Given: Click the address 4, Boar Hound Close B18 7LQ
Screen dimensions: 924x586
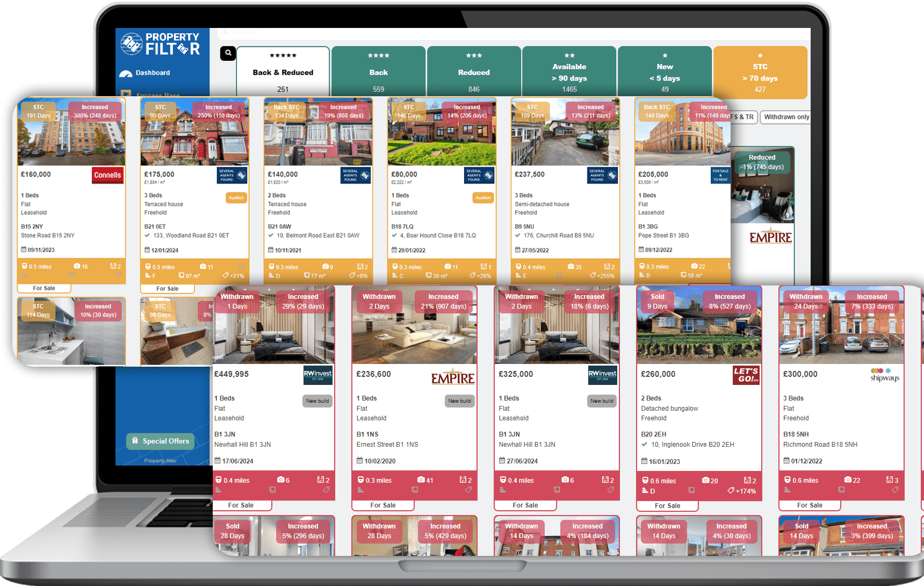Looking at the screenshot, I should pos(438,235).
